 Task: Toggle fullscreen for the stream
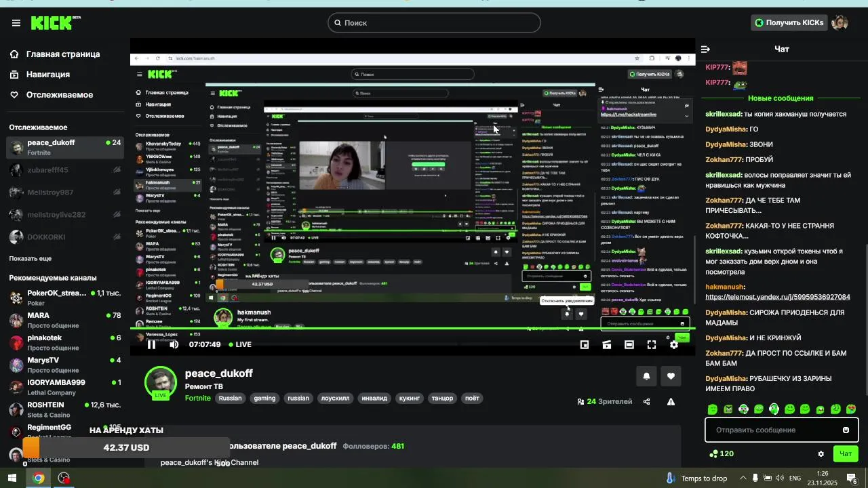[x=652, y=345]
